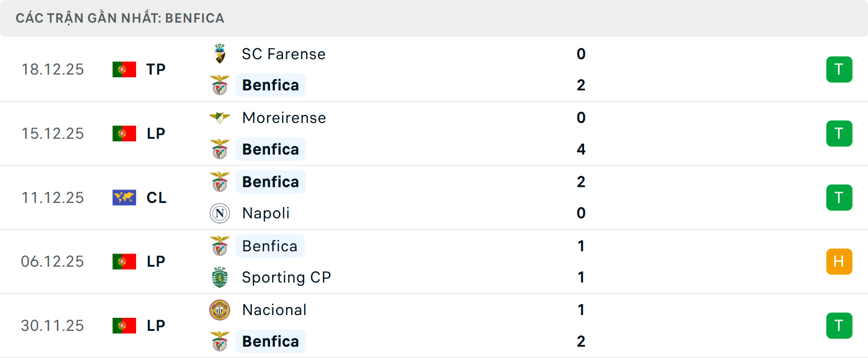This screenshot has width=868, height=358.
Task: Click the score 2-0 in the Napoli match
Action: point(581,198)
